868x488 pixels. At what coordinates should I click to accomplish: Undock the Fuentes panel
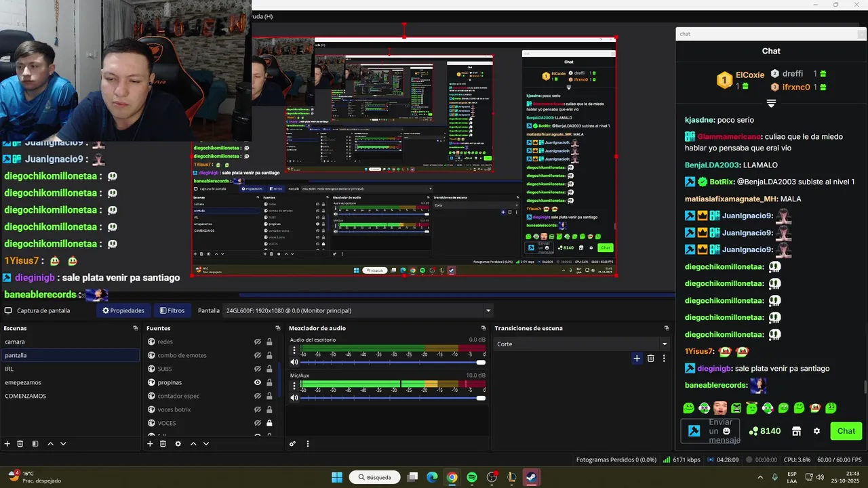pyautogui.click(x=277, y=328)
